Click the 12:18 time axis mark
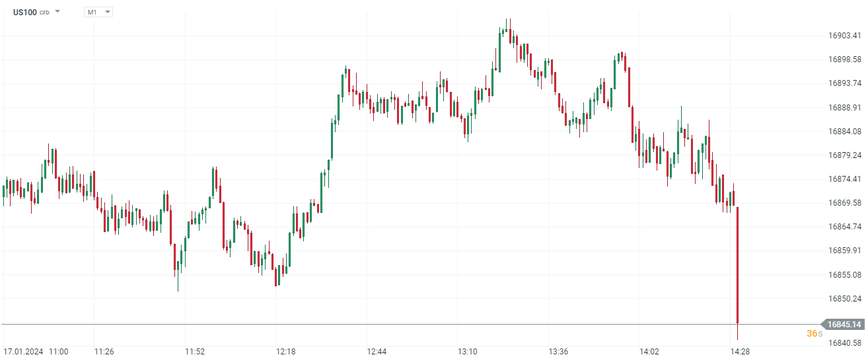The image size is (868, 363). click(285, 351)
